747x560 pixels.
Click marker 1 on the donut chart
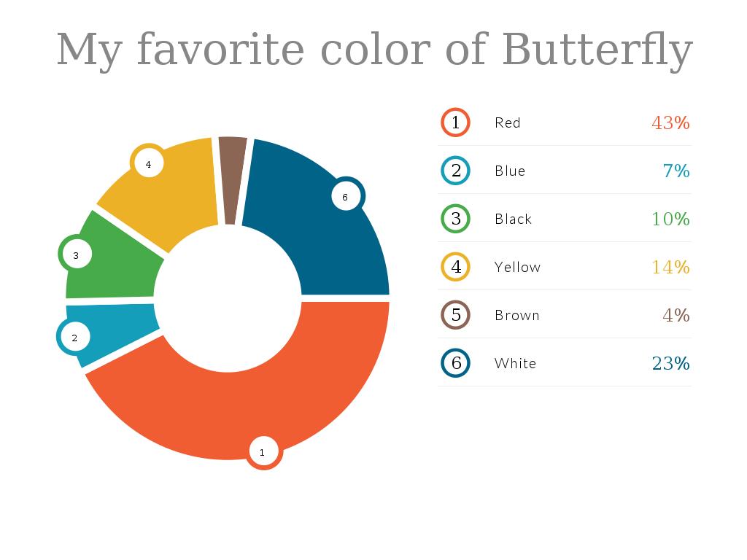tap(263, 452)
